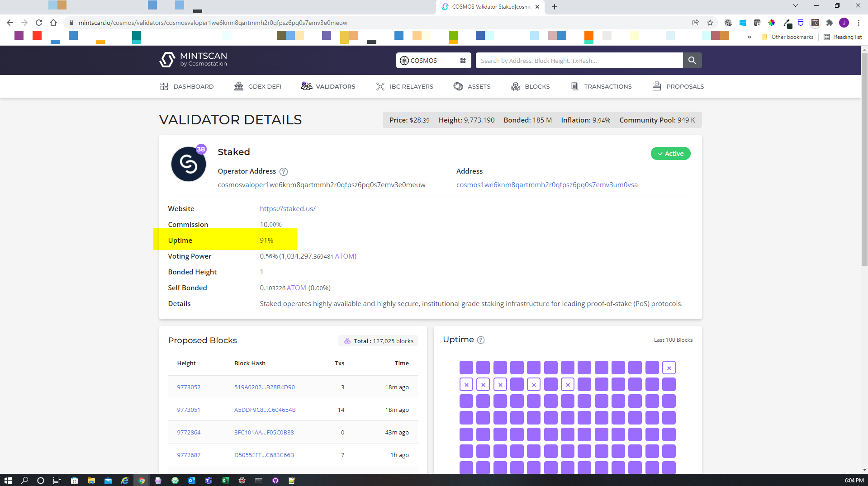Open block height 9773052

pos(189,387)
